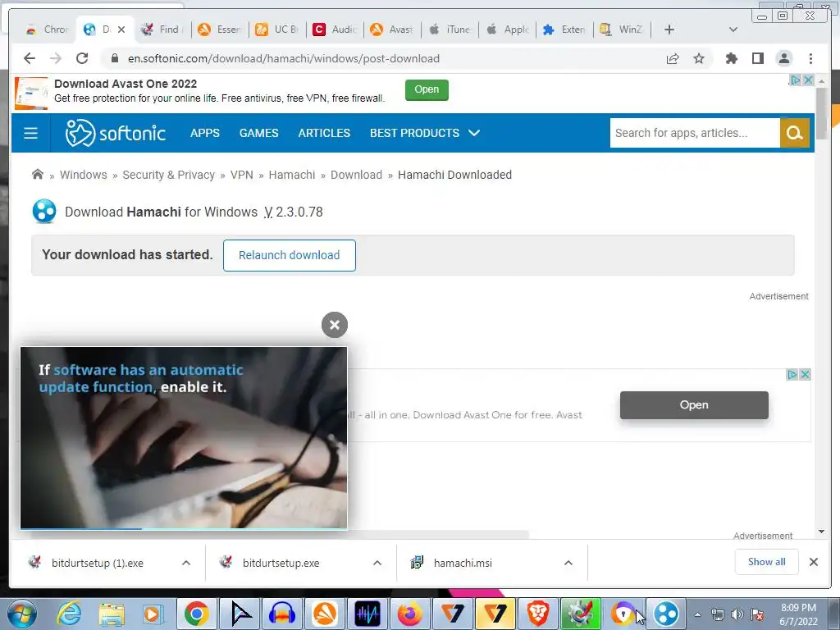Click the page vertical scrollbar
The height and width of the screenshot is (630, 840).
tap(822, 112)
